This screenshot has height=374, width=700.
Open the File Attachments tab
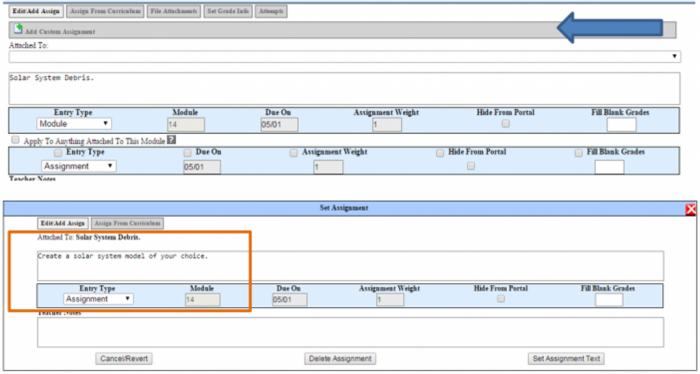174,12
